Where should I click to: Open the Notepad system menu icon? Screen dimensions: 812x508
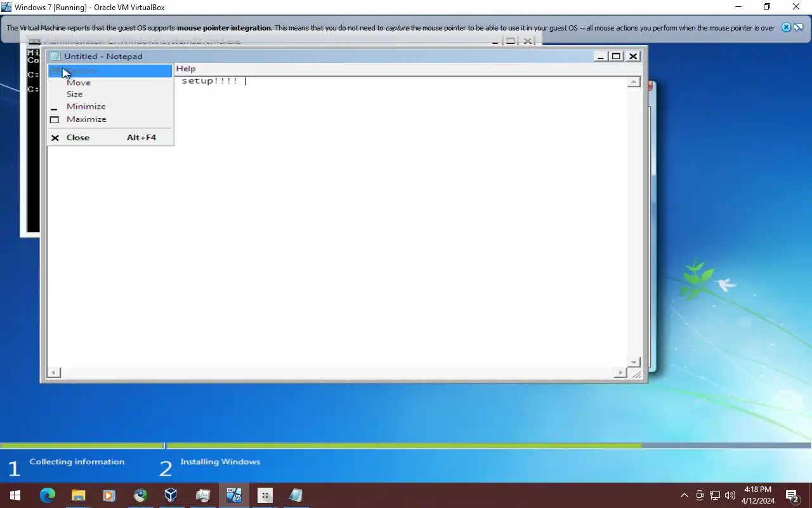[55, 56]
